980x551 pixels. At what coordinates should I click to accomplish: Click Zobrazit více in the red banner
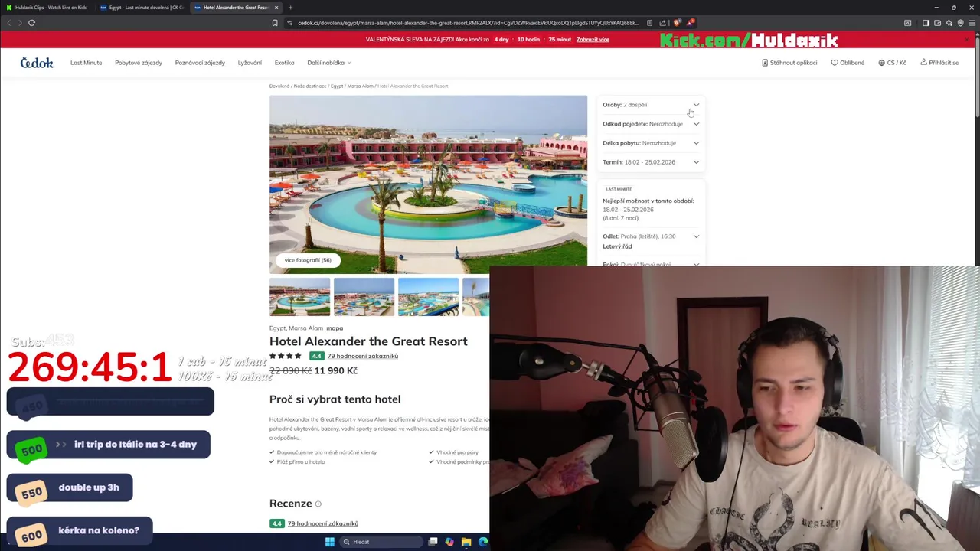[x=593, y=39]
